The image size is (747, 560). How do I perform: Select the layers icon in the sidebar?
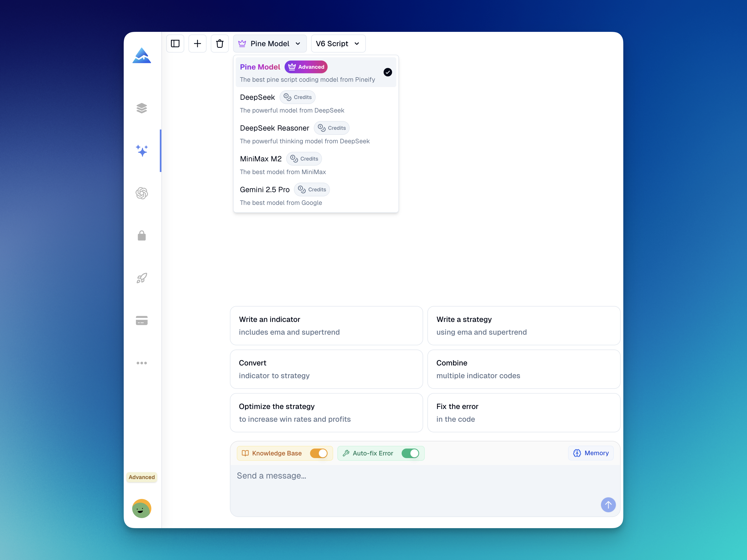pyautogui.click(x=141, y=108)
